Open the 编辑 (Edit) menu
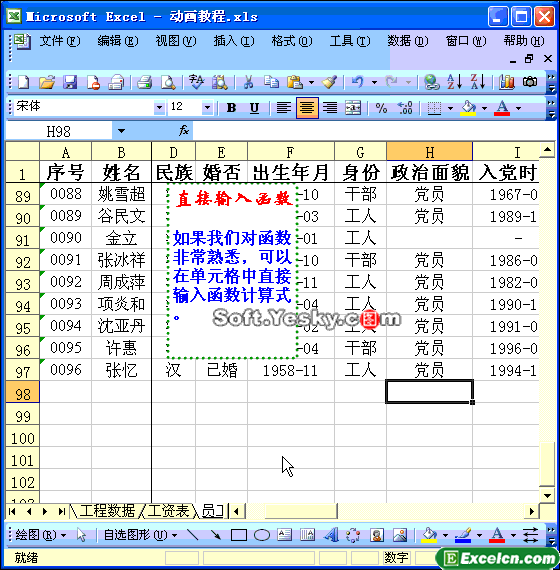Image resolution: width=560 pixels, height=570 pixels. (x=118, y=41)
